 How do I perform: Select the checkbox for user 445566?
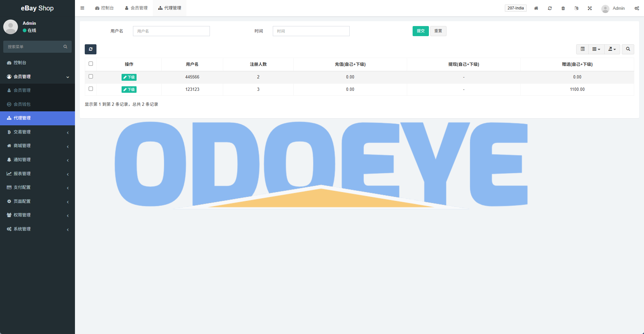point(91,77)
